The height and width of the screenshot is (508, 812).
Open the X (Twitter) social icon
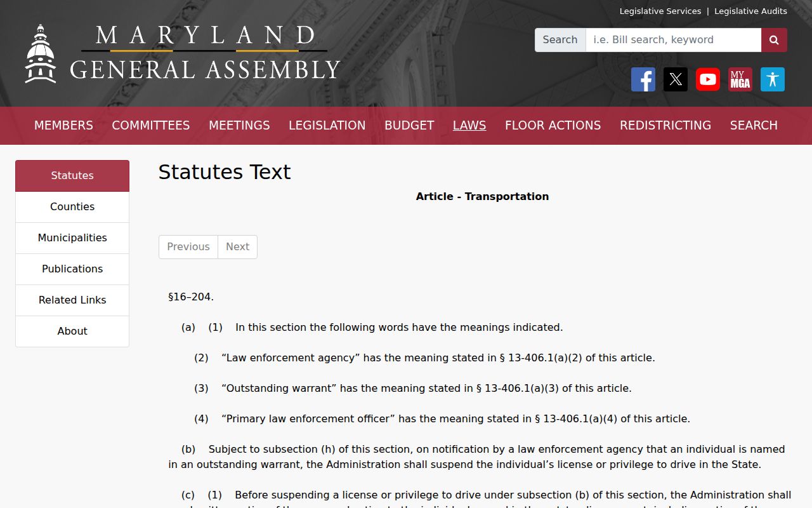pyautogui.click(x=676, y=79)
